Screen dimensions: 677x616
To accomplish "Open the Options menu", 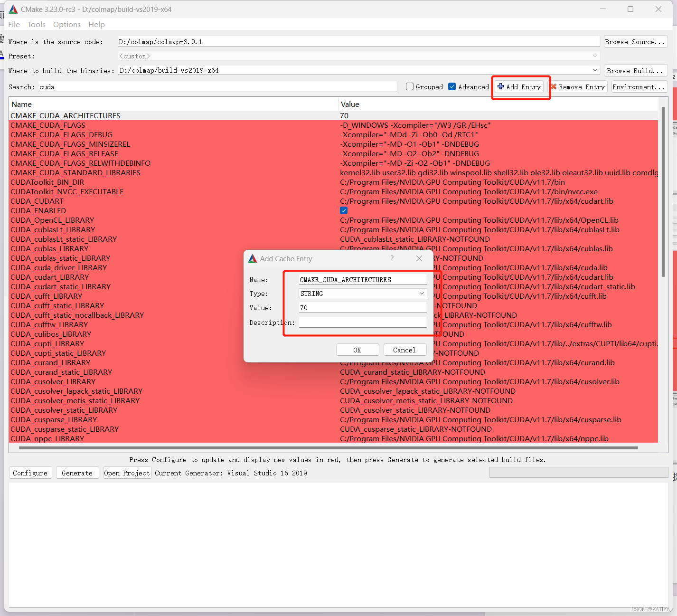I will click(66, 24).
